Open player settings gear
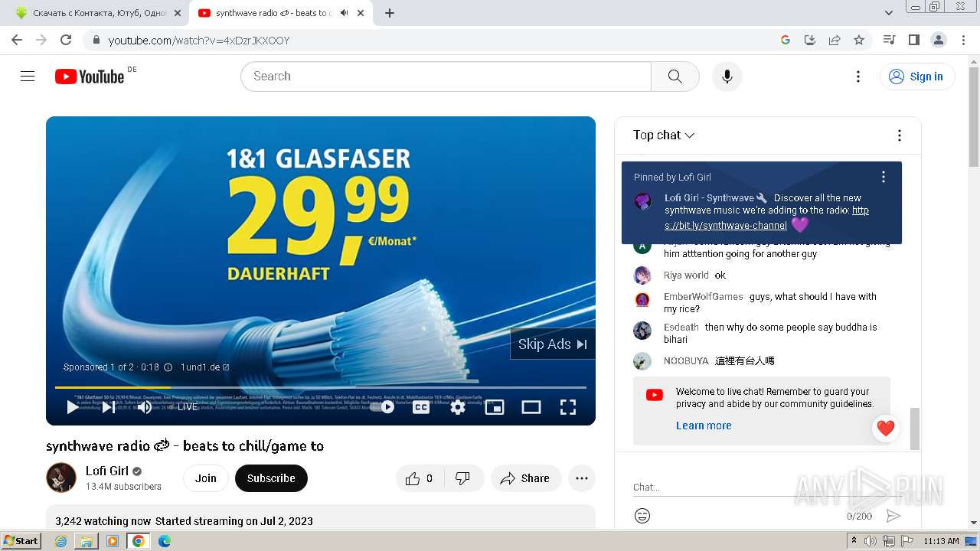The image size is (980, 551). [x=458, y=407]
